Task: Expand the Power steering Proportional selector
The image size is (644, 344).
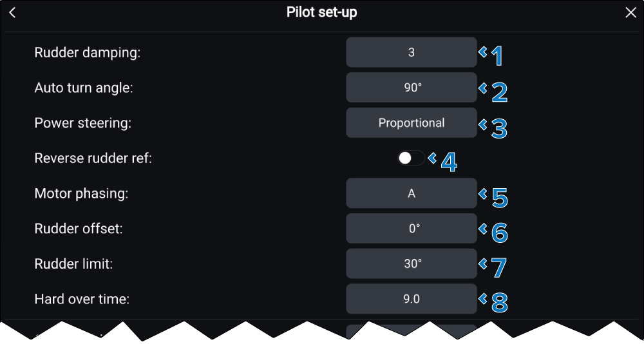Action: (x=411, y=123)
